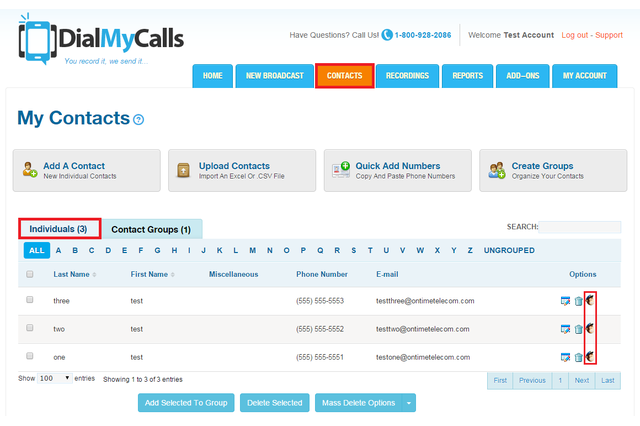The height and width of the screenshot is (426, 640).
Task: Open the Recordings menu tab
Action: coord(408,76)
